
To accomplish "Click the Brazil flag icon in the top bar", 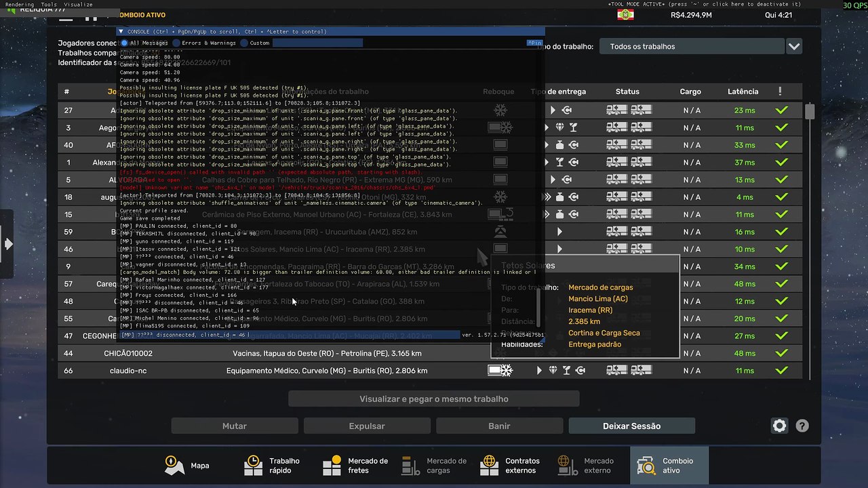I will [x=625, y=14].
